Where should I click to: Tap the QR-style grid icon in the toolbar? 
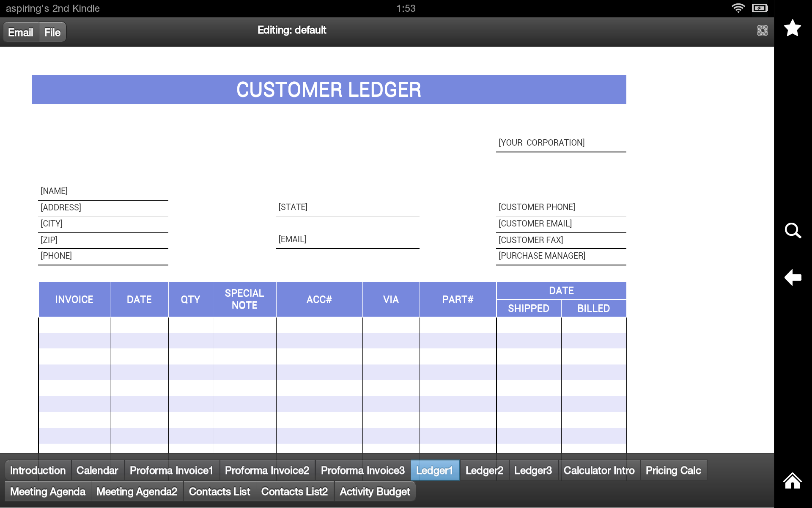(762, 30)
